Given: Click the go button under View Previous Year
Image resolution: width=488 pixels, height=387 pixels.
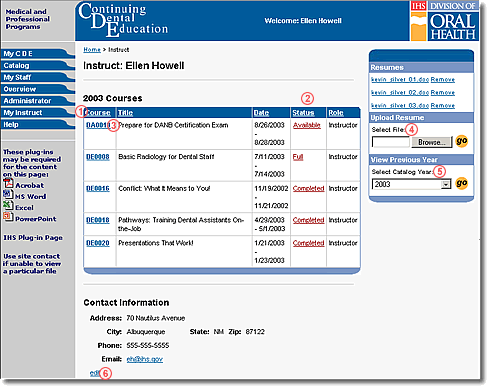Looking at the screenshot, I should (x=462, y=183).
